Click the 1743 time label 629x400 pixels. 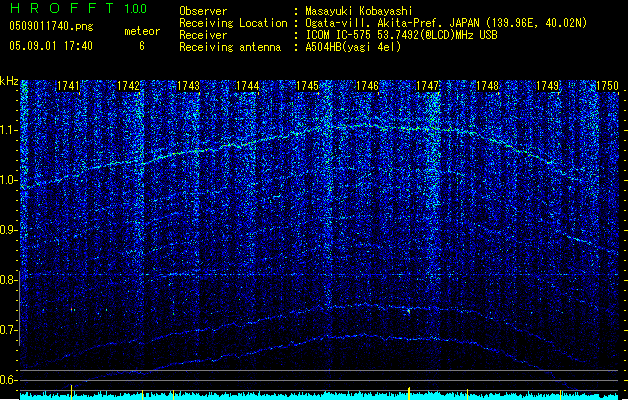[x=188, y=87]
